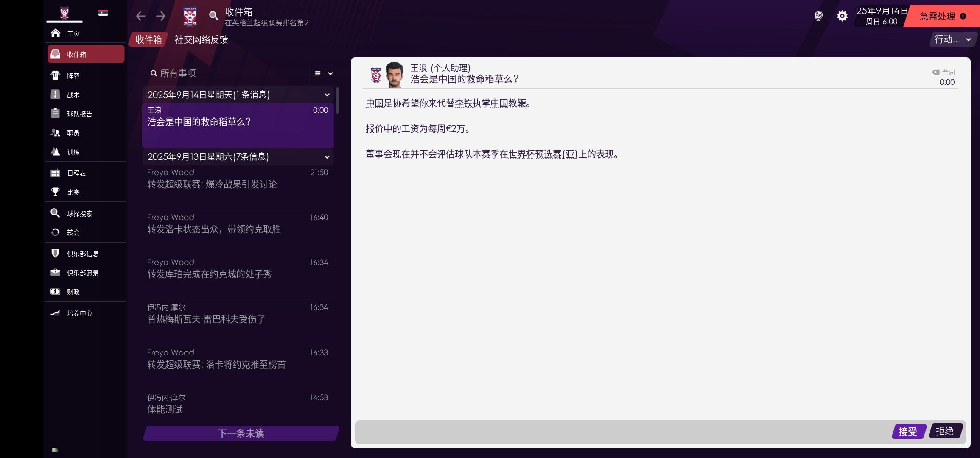Image resolution: width=980 pixels, height=458 pixels.
Task: Click the inbox list scrollbar
Action: click(337, 101)
